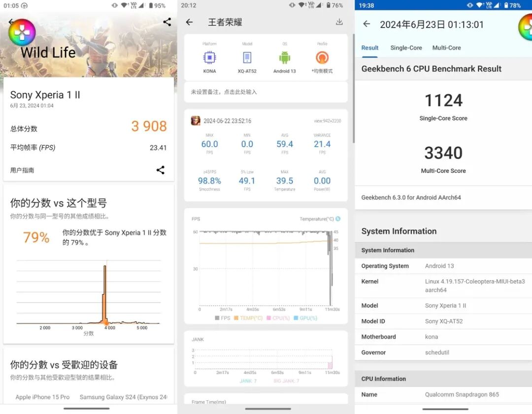This screenshot has width=532, height=414.
Task: Click the scrollbar beside the 王者荣耀 report
Action: [x=354, y=88]
